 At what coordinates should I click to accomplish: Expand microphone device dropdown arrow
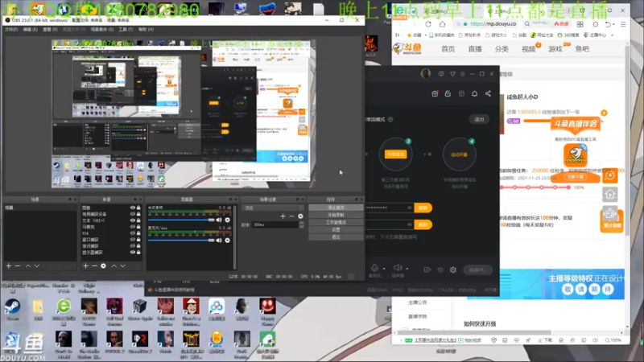[384, 269]
